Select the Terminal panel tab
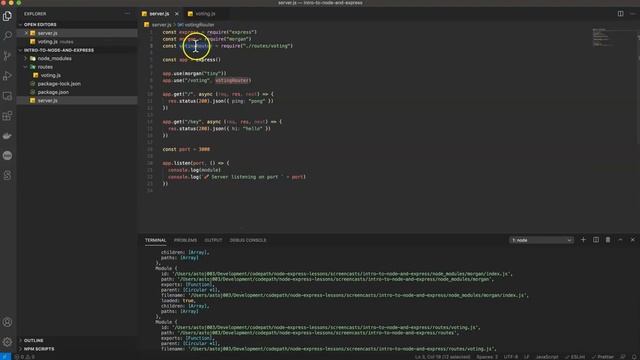Image resolution: width=640 pixels, height=360 pixels. [x=155, y=240]
